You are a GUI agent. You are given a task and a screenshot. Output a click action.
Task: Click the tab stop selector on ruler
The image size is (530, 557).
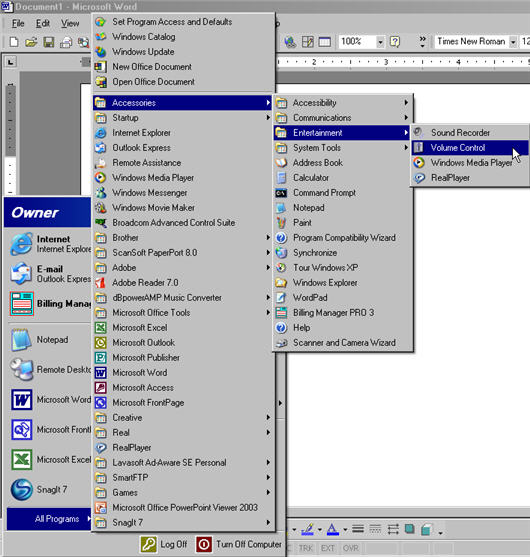coord(11,63)
